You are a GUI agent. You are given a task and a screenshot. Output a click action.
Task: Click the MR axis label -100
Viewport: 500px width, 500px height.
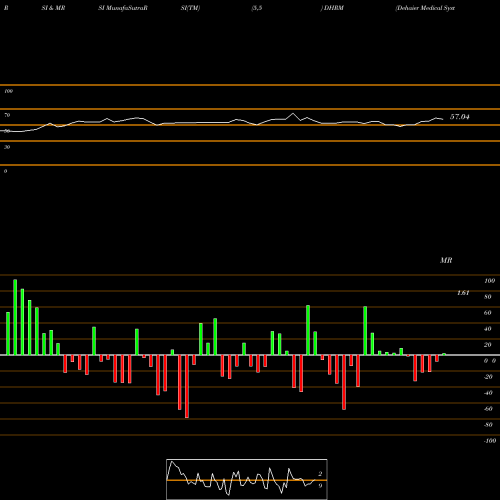point(490,441)
